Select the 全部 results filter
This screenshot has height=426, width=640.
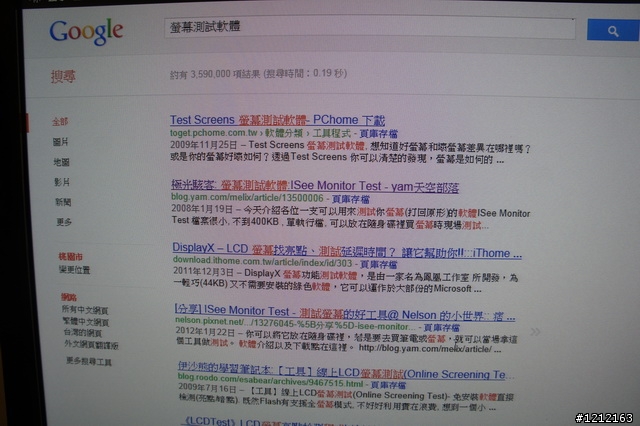pos(60,121)
